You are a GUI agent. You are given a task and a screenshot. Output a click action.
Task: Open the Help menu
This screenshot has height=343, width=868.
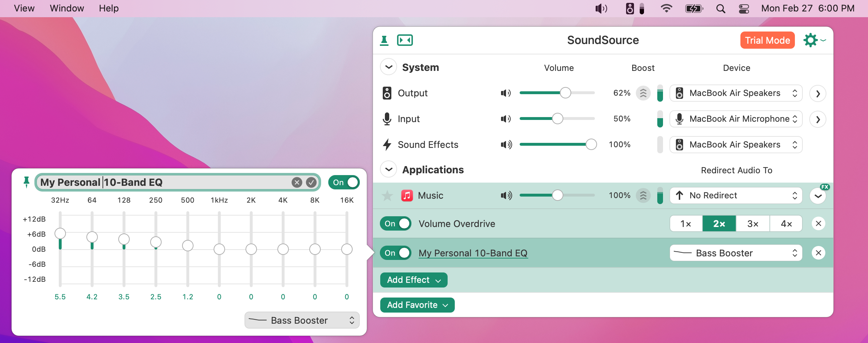[x=109, y=8]
